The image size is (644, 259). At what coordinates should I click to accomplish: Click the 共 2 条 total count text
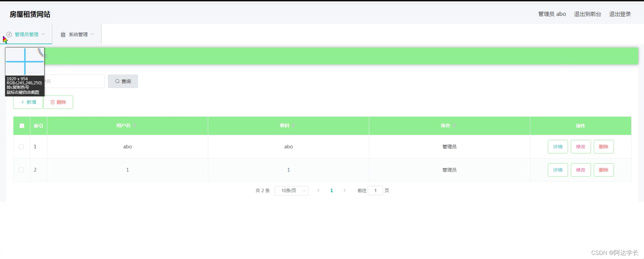263,190
